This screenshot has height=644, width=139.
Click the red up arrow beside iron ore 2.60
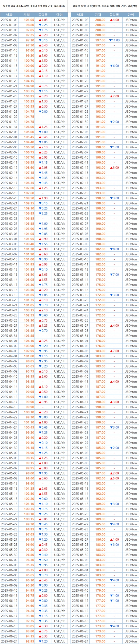click(x=40, y=376)
